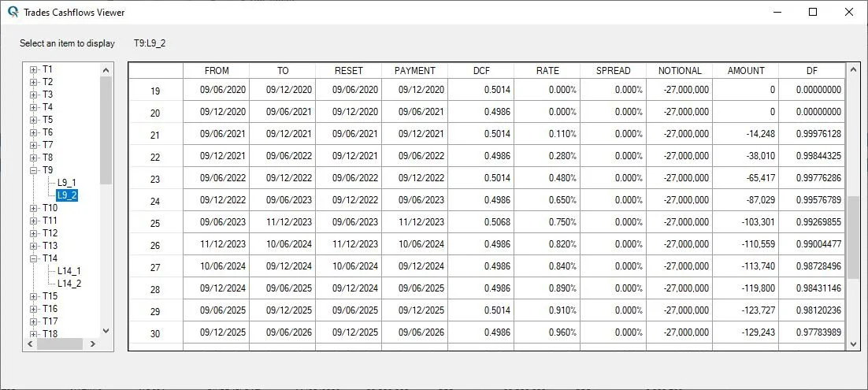The image size is (868, 390).
Task: Click the tree scroll left arrow
Action: point(31,344)
